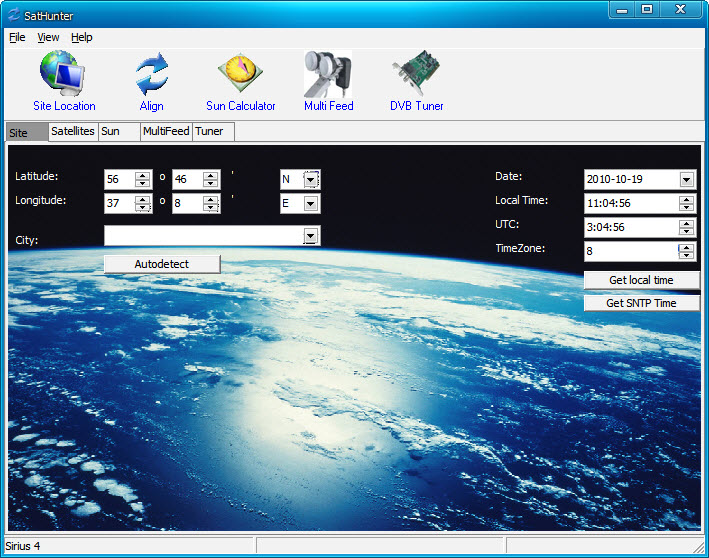Screen dimensions: 709x558
Task: Click inside the UTC time field
Action: (630, 228)
